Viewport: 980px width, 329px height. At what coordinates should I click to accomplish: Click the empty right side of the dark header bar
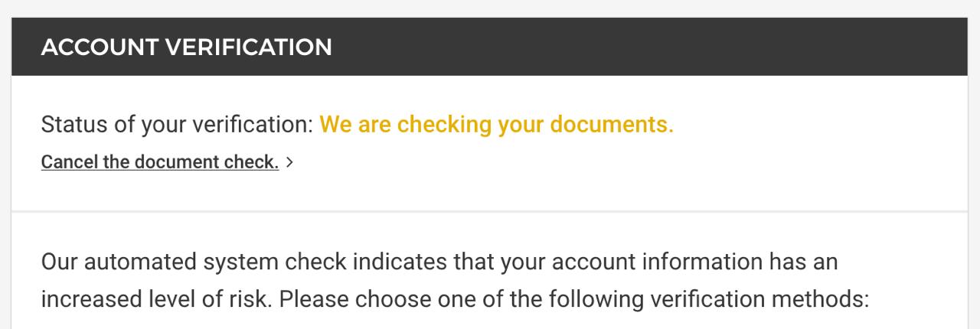(x=689, y=47)
